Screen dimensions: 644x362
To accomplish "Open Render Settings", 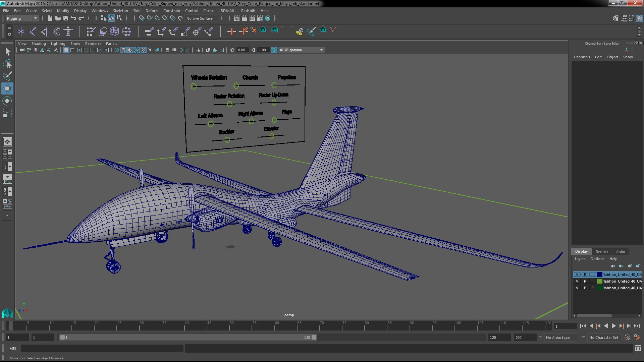I will (260, 18).
